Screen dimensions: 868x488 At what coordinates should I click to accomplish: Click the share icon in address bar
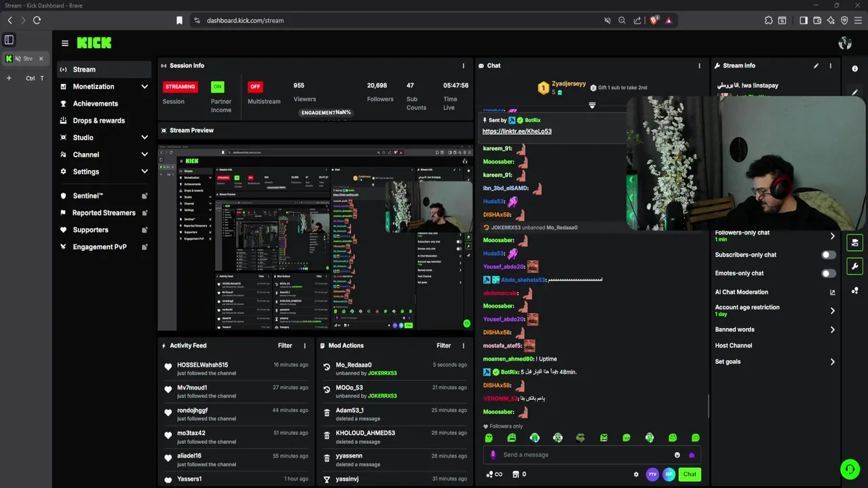click(x=637, y=20)
